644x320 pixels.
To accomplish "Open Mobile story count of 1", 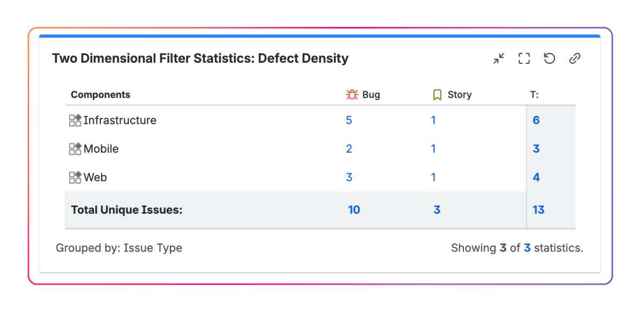I will pyautogui.click(x=433, y=148).
